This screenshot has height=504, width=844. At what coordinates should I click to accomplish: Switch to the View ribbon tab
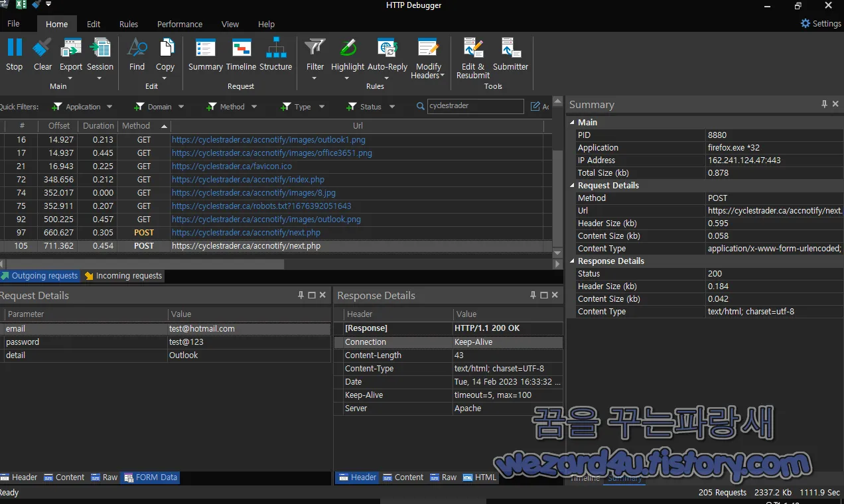(230, 24)
